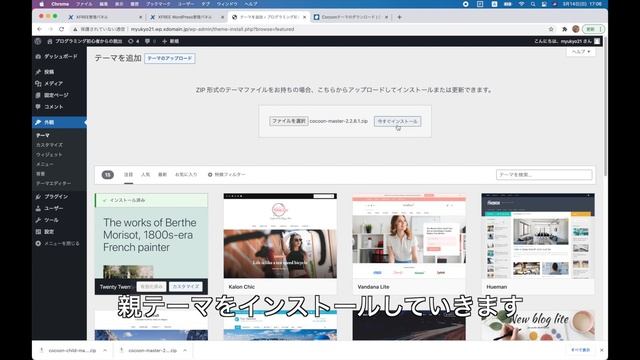Click the updates icon showing 4
Image resolution: width=640 pixels, height=360 pixels.
tap(133, 41)
